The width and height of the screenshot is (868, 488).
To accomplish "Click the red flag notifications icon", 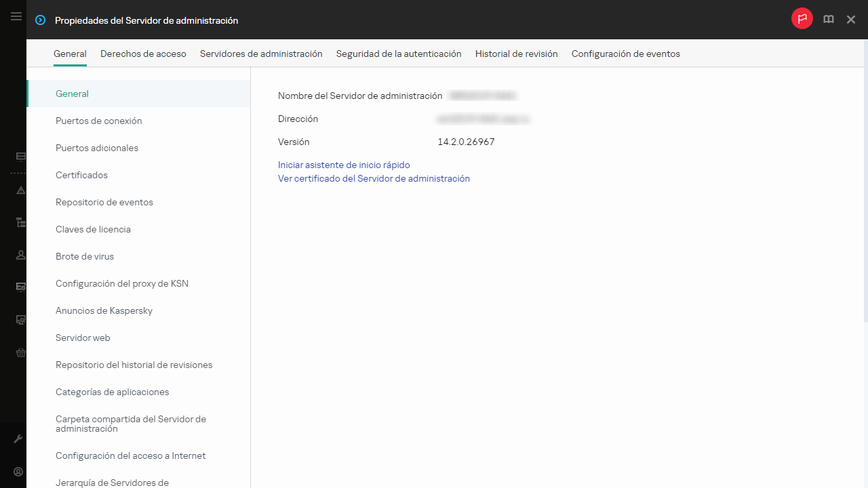I will [802, 19].
